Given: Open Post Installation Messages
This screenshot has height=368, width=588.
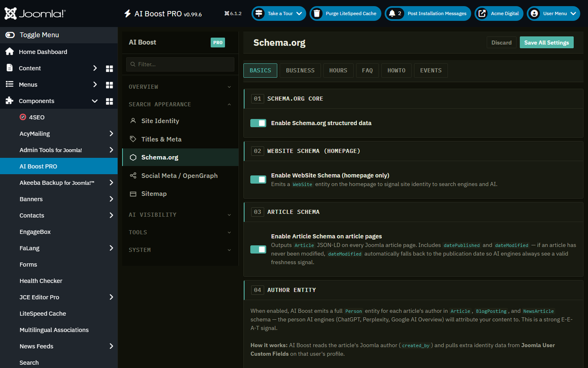Looking at the screenshot, I should (x=428, y=13).
